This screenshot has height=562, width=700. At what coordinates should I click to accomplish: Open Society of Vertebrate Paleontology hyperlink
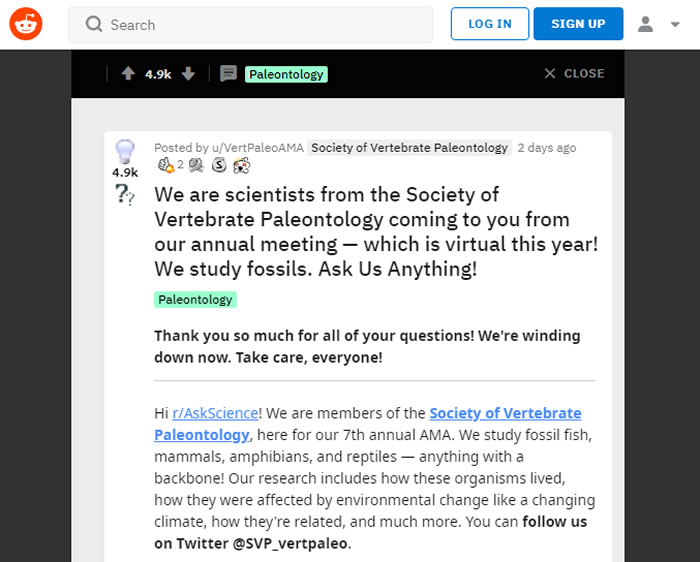(x=505, y=413)
